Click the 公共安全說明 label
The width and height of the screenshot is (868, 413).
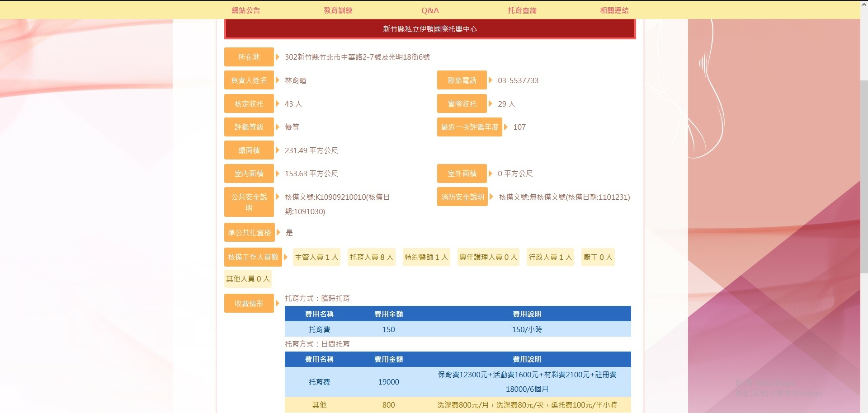click(x=249, y=202)
